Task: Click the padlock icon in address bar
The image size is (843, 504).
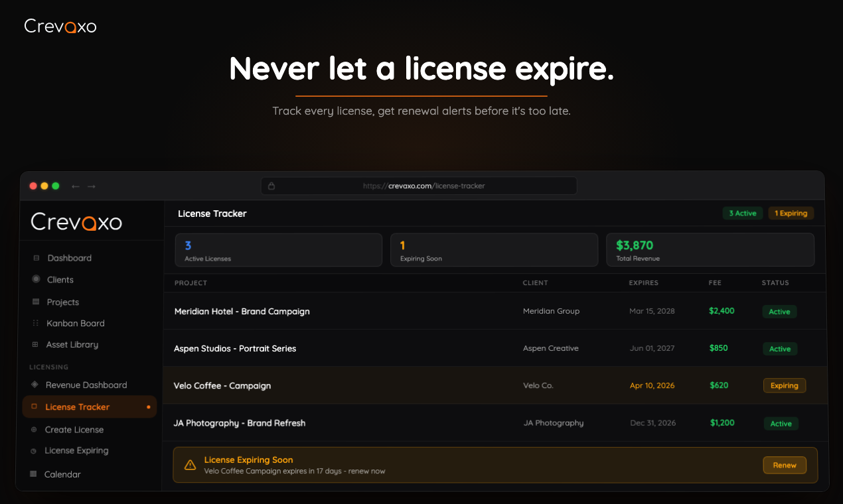Action: [271, 186]
